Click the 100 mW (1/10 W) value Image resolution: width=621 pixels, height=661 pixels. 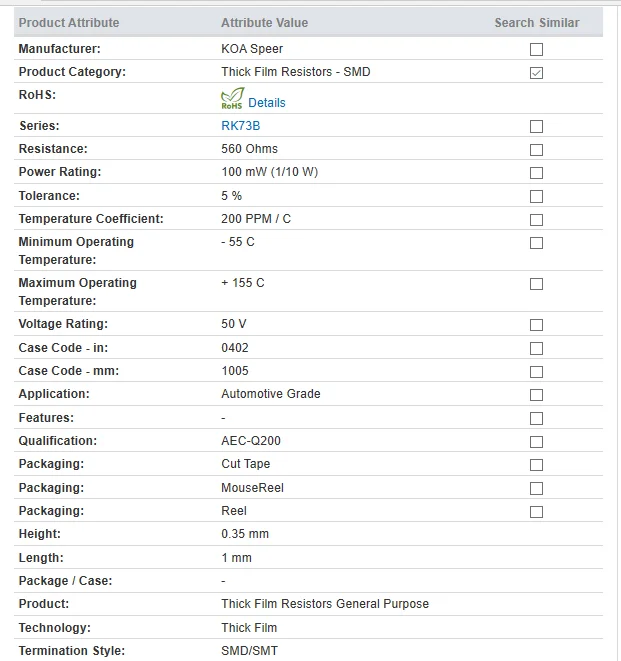(x=269, y=172)
